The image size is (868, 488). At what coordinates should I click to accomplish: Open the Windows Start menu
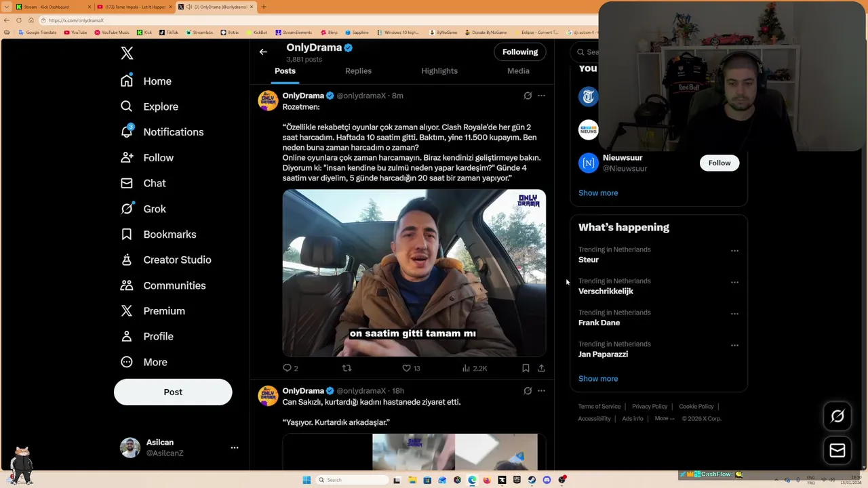point(307,480)
